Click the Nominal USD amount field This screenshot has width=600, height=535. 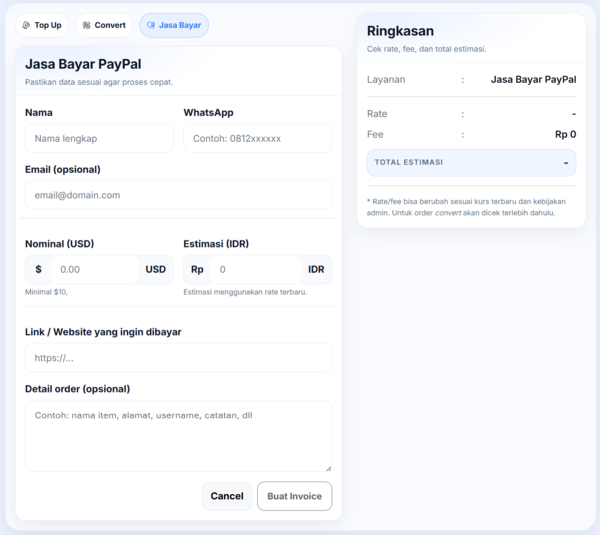pos(95,269)
